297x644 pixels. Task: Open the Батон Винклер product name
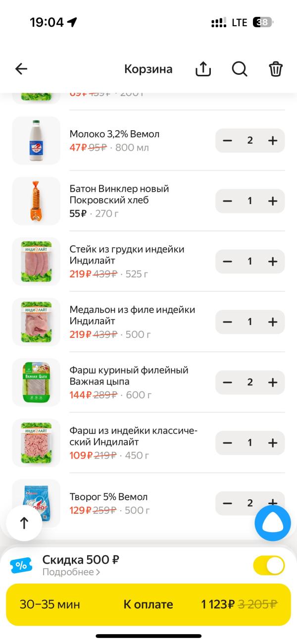(x=119, y=195)
